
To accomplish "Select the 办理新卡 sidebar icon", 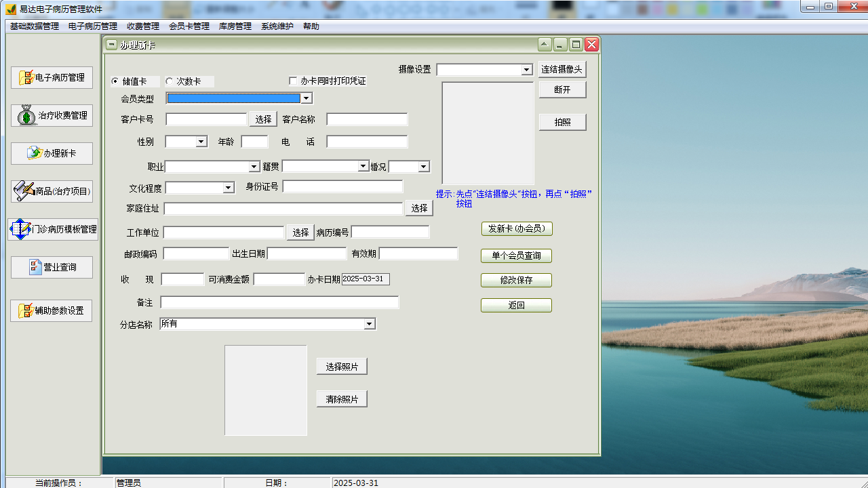I will pos(34,153).
